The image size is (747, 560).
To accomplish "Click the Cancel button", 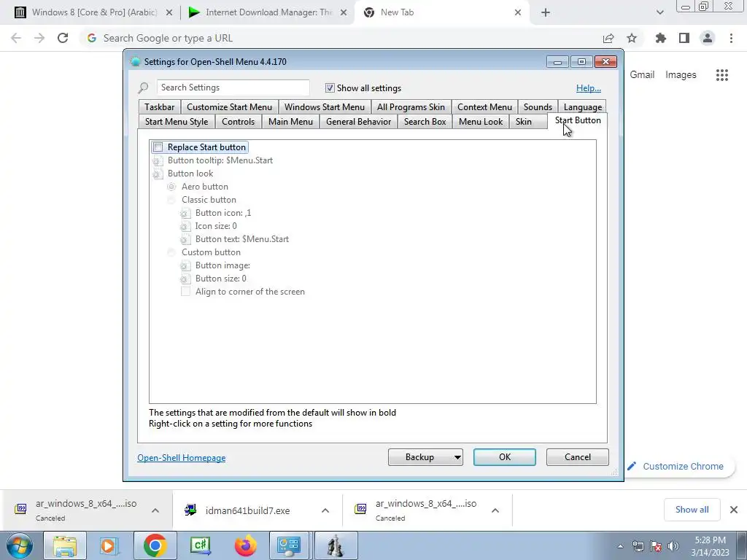I will [x=578, y=457].
